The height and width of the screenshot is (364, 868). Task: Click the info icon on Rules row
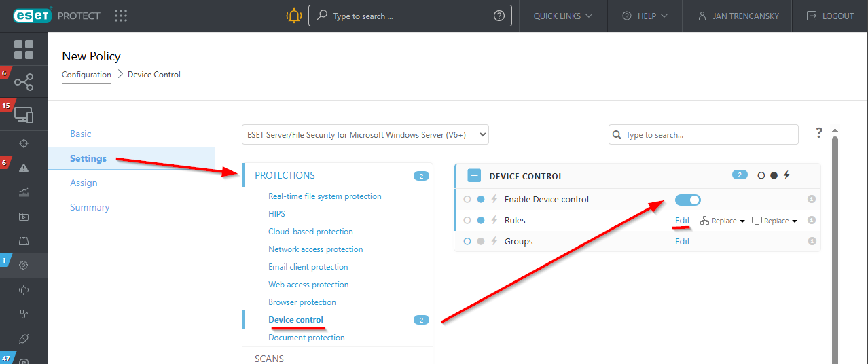(x=811, y=221)
